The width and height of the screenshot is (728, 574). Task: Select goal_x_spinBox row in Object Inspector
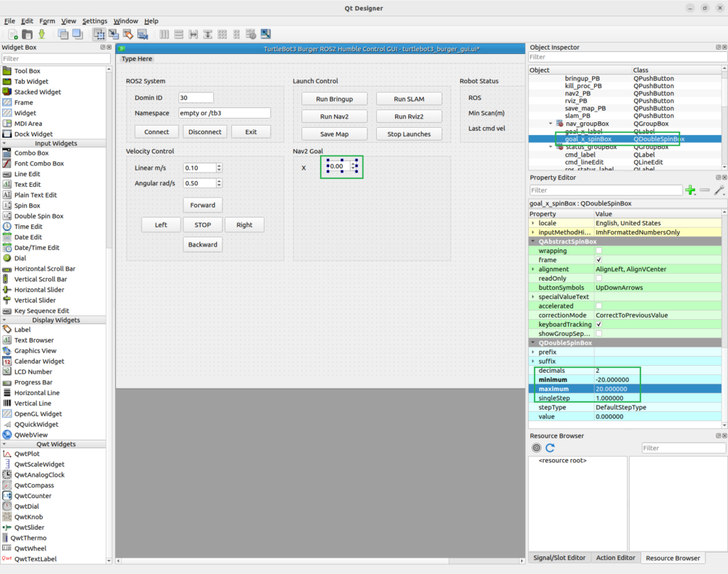[625, 139]
